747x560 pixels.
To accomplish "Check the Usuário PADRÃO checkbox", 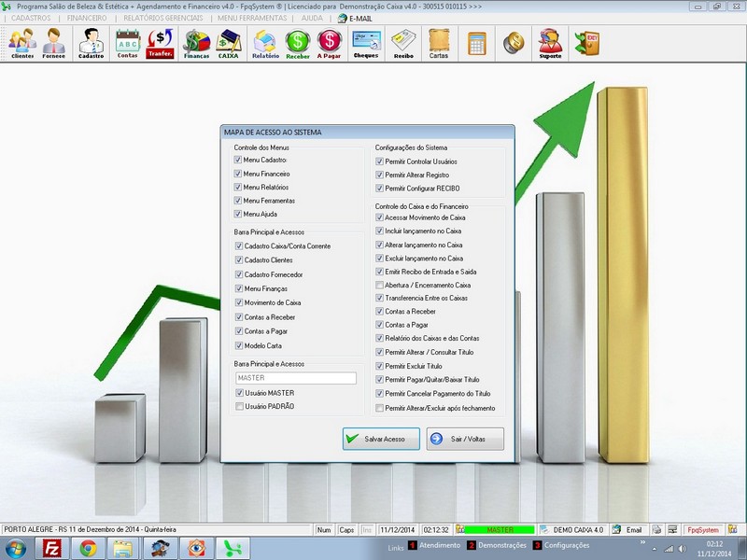I will tap(239, 407).
